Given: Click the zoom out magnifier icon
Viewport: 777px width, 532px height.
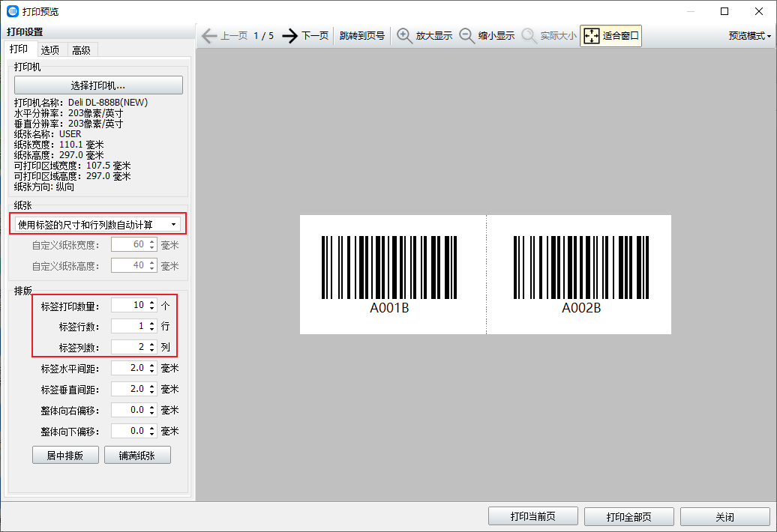Looking at the screenshot, I should tap(466, 36).
